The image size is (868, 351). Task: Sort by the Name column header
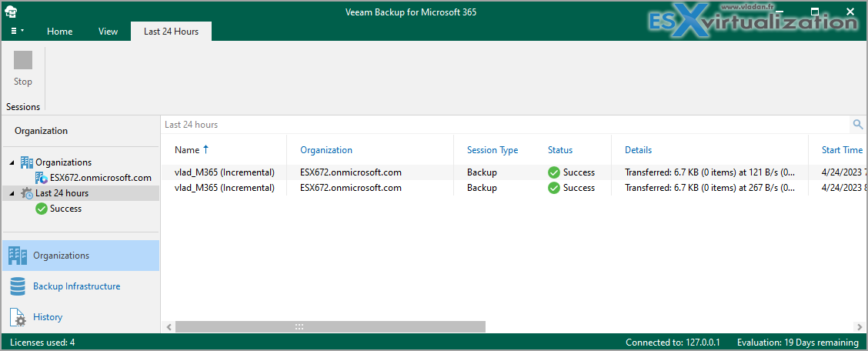click(186, 150)
